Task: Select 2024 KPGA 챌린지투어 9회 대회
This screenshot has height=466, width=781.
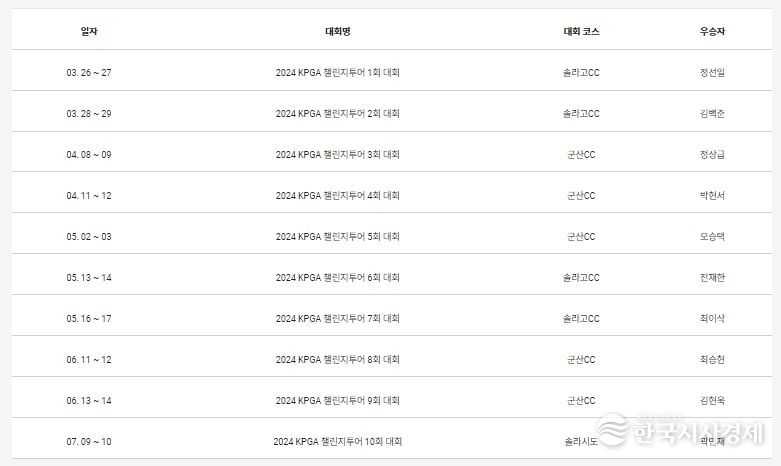Action: click(338, 400)
